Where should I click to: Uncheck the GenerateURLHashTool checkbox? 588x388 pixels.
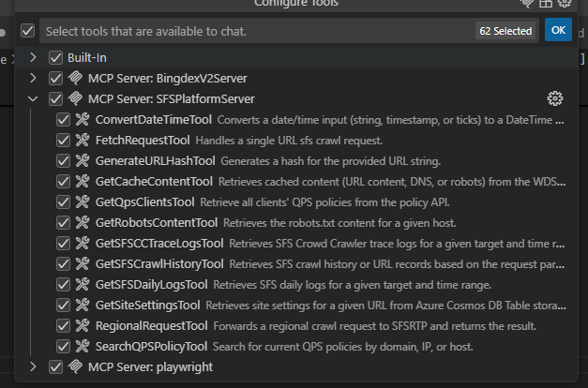63,161
